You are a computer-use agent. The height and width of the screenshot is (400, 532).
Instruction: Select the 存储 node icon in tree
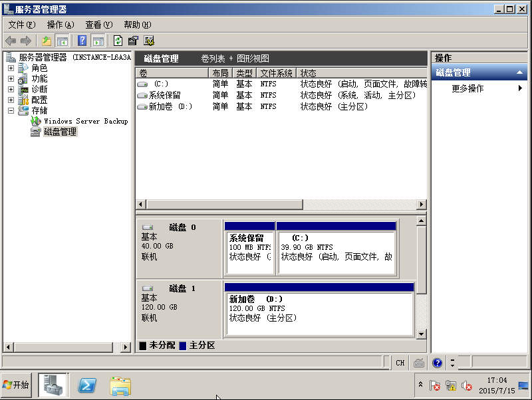click(23, 110)
